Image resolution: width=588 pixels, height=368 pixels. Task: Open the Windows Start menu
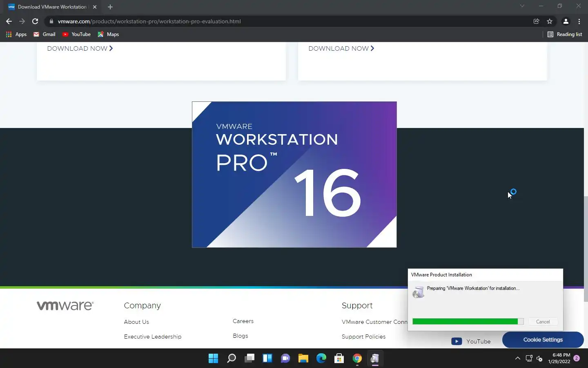[x=213, y=359]
